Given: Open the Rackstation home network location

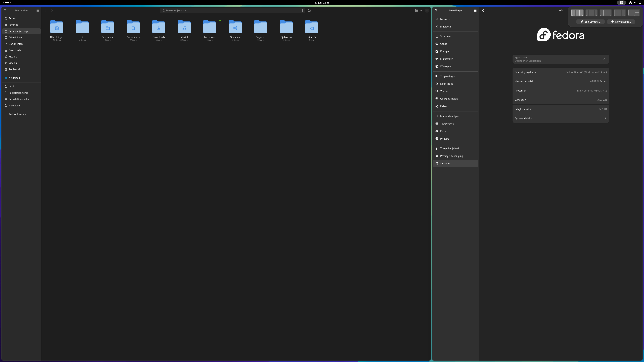Looking at the screenshot, I should click(21, 93).
